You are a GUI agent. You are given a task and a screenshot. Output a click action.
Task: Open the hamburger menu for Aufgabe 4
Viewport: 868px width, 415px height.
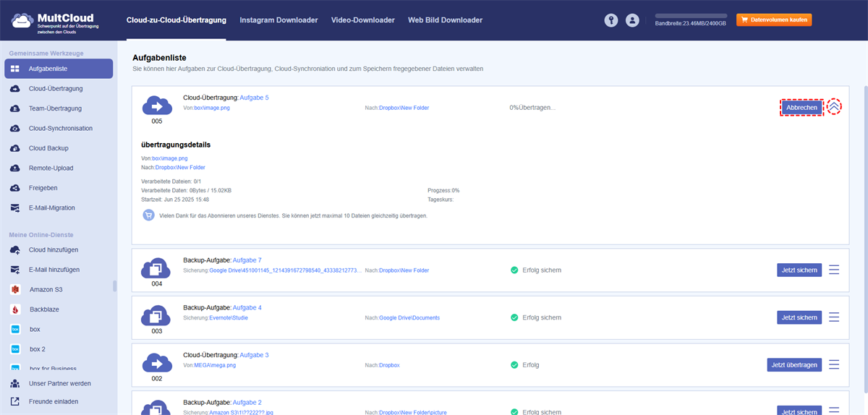click(x=834, y=317)
